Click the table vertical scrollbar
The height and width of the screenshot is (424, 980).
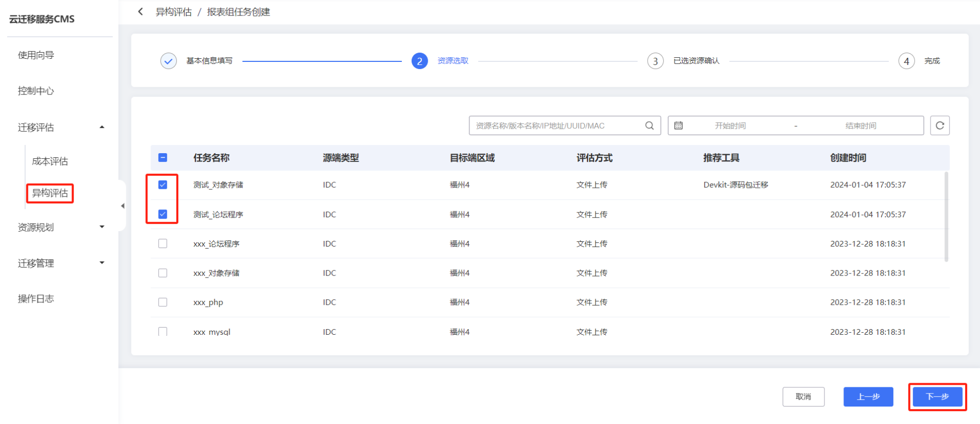pyautogui.click(x=946, y=217)
